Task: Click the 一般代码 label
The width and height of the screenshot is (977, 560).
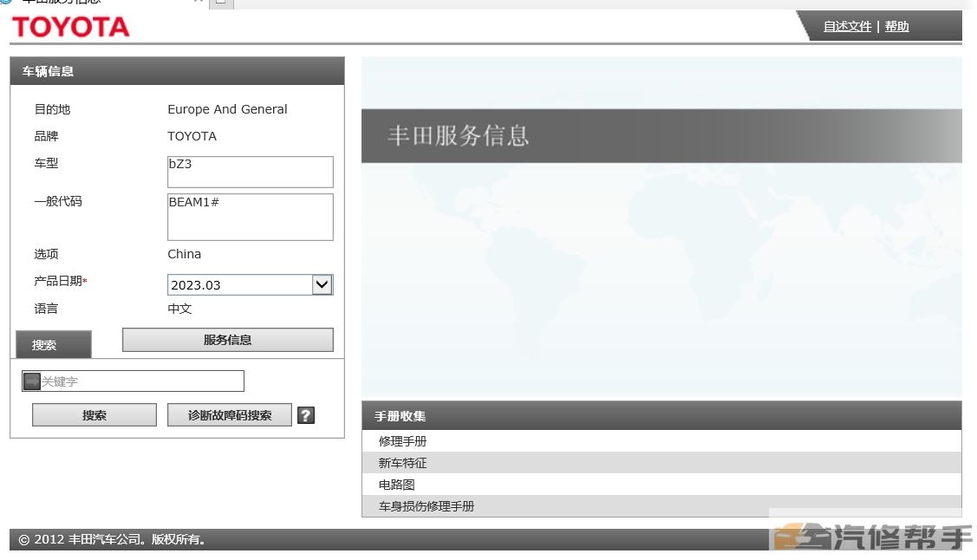Action: pos(58,201)
